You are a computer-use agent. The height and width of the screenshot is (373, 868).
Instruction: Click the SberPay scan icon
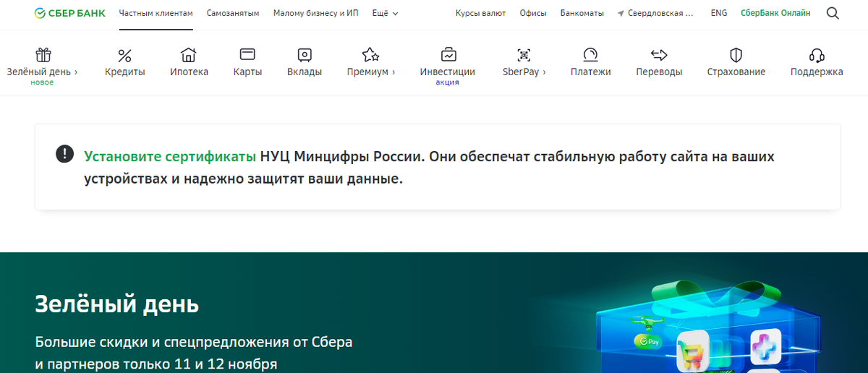(x=524, y=55)
